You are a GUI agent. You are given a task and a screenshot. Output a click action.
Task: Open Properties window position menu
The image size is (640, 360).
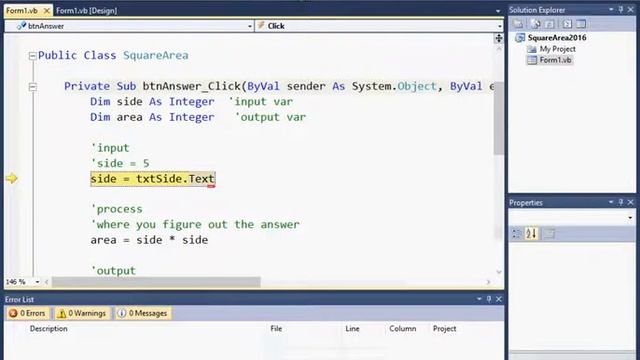pos(611,202)
